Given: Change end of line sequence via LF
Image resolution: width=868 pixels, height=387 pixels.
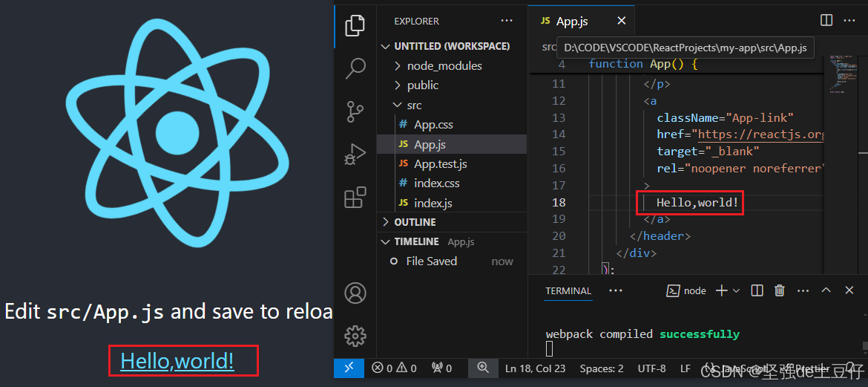Looking at the screenshot, I should point(685,368).
